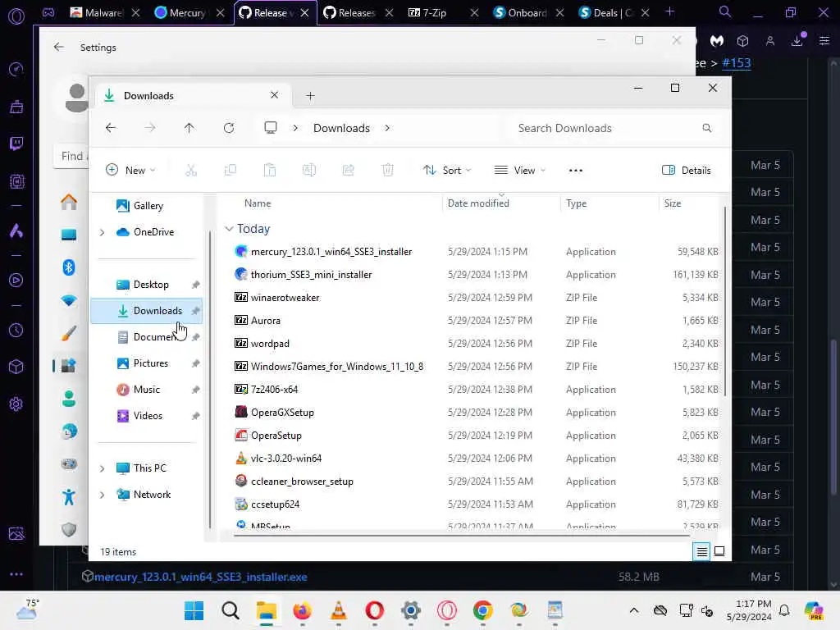Expand the breadcrumb chevron after Downloads
This screenshot has height=630, width=840.
pos(387,128)
